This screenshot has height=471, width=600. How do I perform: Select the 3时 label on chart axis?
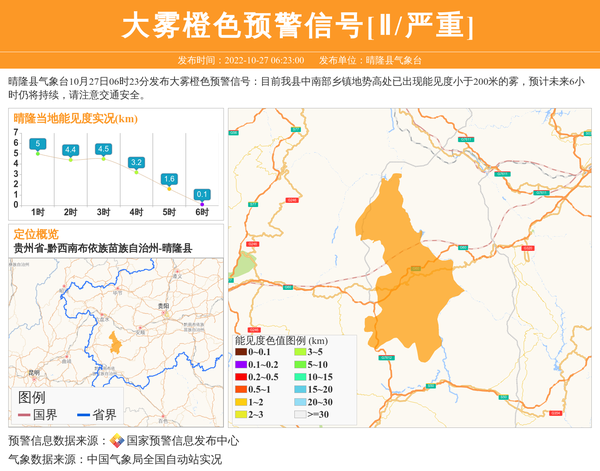103,212
